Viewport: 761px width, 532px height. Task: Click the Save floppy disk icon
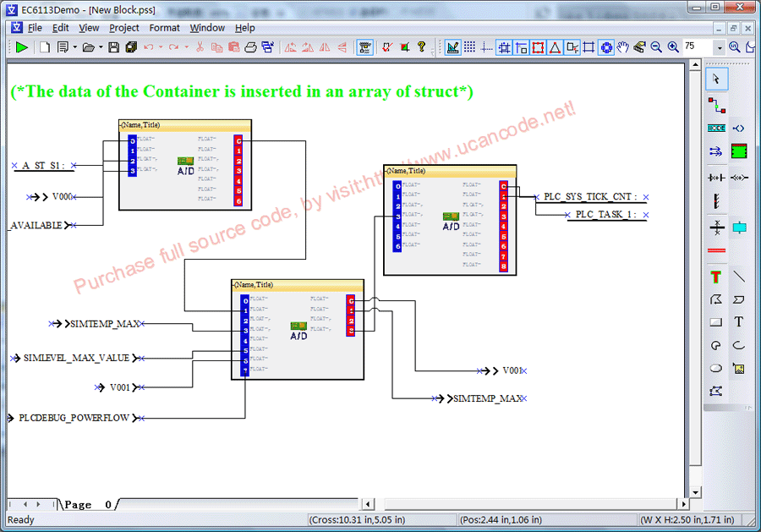pos(113,47)
